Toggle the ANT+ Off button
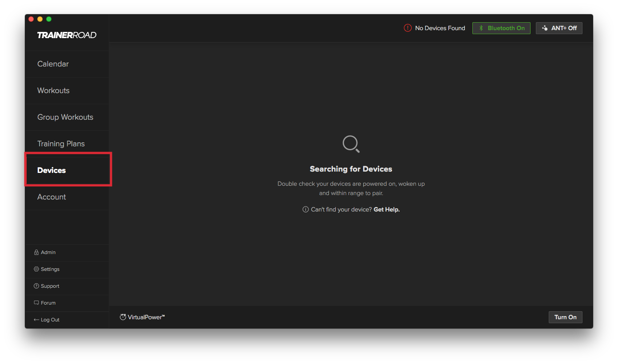The height and width of the screenshot is (364, 618). [x=559, y=28]
